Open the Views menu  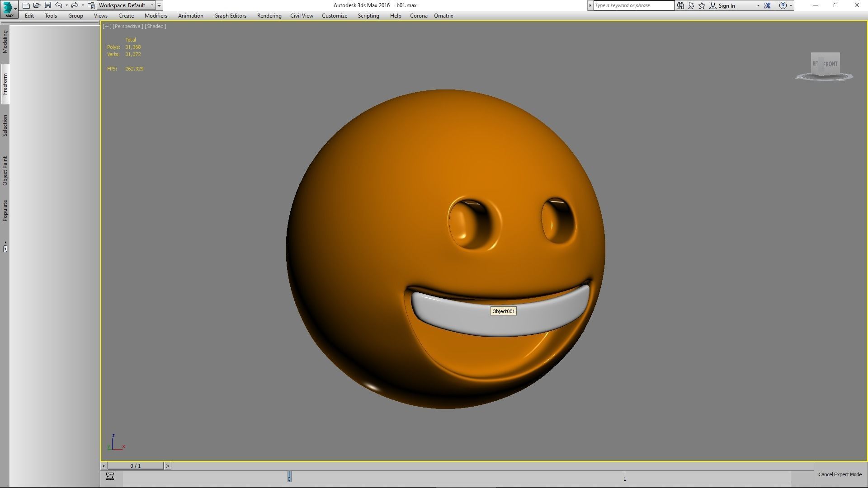point(101,16)
